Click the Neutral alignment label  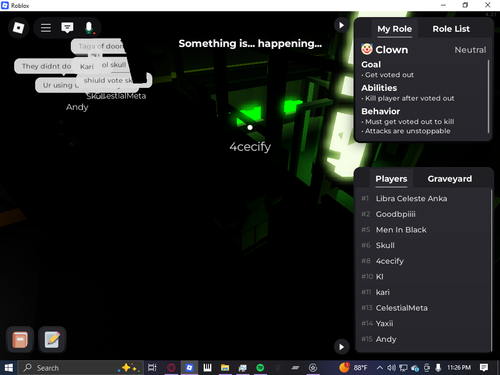point(470,50)
